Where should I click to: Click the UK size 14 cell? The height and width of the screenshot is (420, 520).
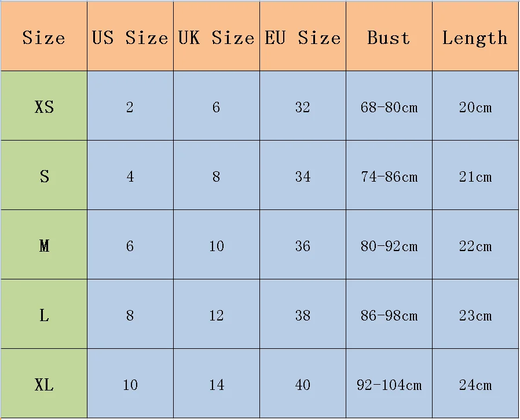tap(217, 383)
